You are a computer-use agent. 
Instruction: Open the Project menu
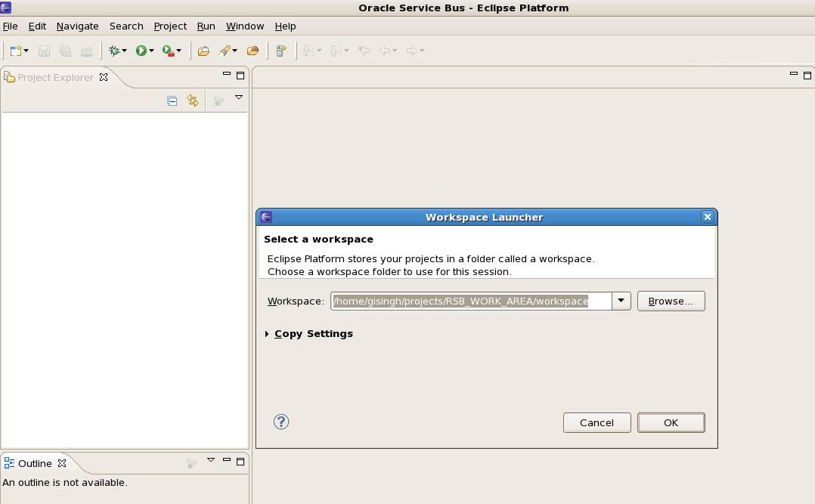point(170,26)
